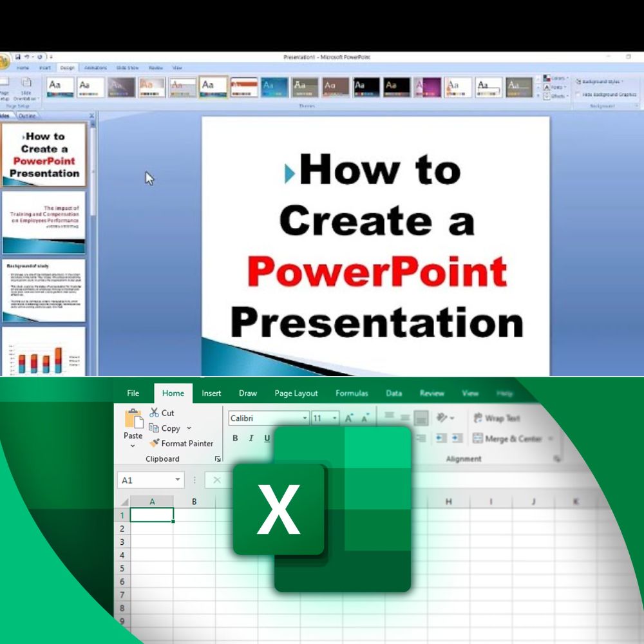The image size is (644, 644).
Task: Expand the Copy dropdown arrow in Excel
Action: 189,428
